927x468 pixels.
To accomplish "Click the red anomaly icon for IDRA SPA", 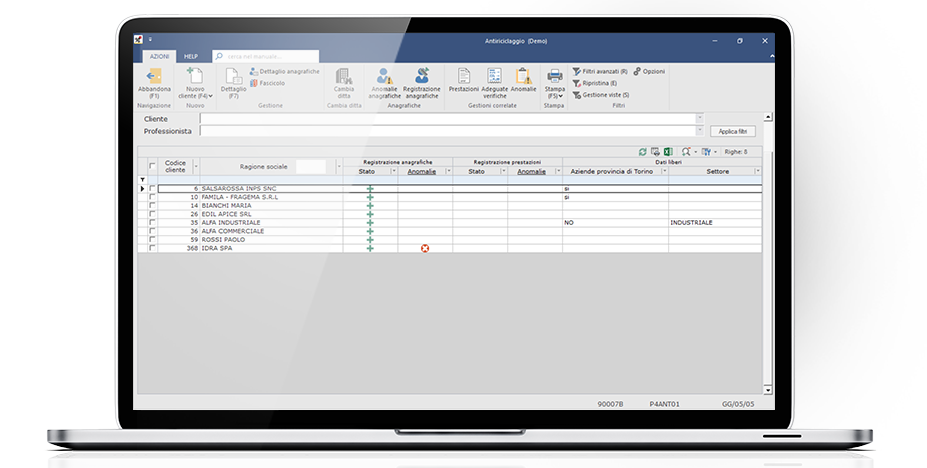I will [425, 248].
